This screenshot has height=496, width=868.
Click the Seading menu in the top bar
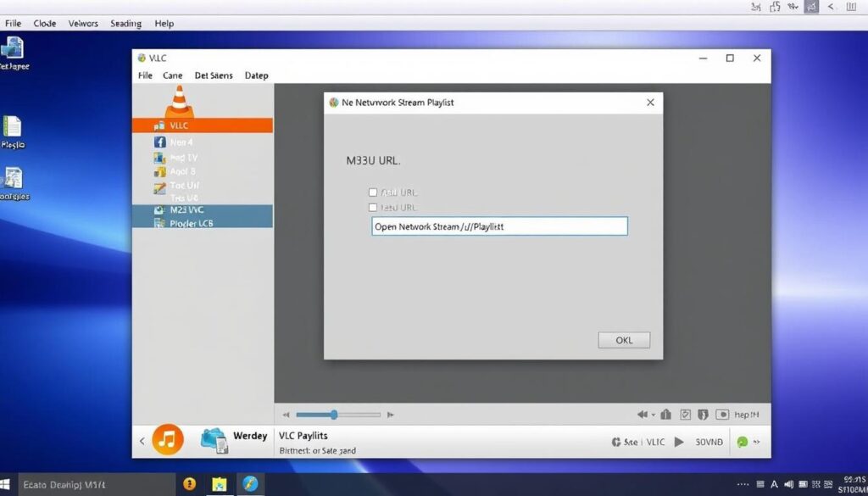click(125, 23)
